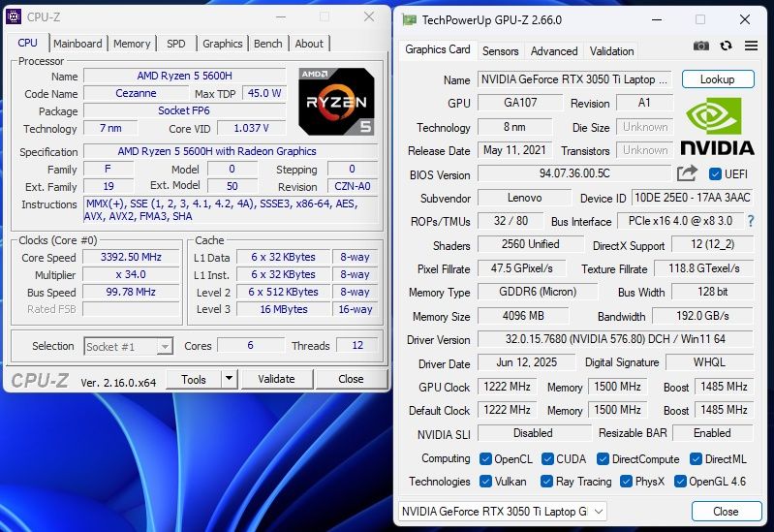
Task: Click the Revision value CZN-A0 in CPU-Z
Action: (x=353, y=186)
